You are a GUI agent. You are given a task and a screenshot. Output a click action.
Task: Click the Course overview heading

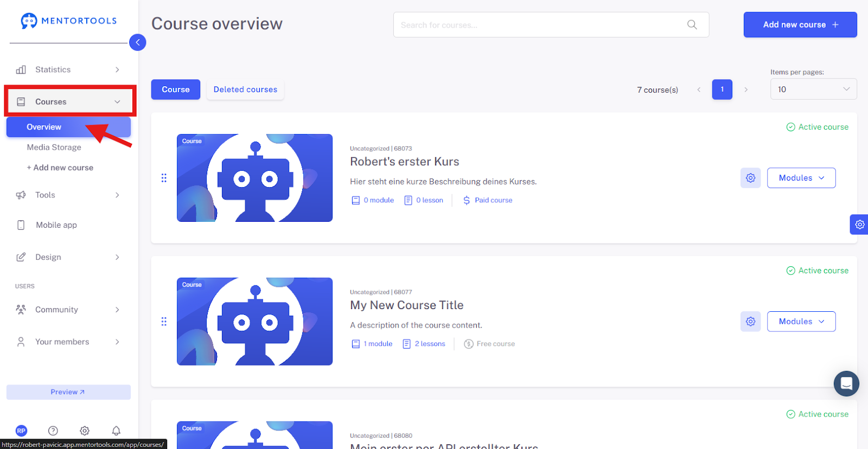217,24
